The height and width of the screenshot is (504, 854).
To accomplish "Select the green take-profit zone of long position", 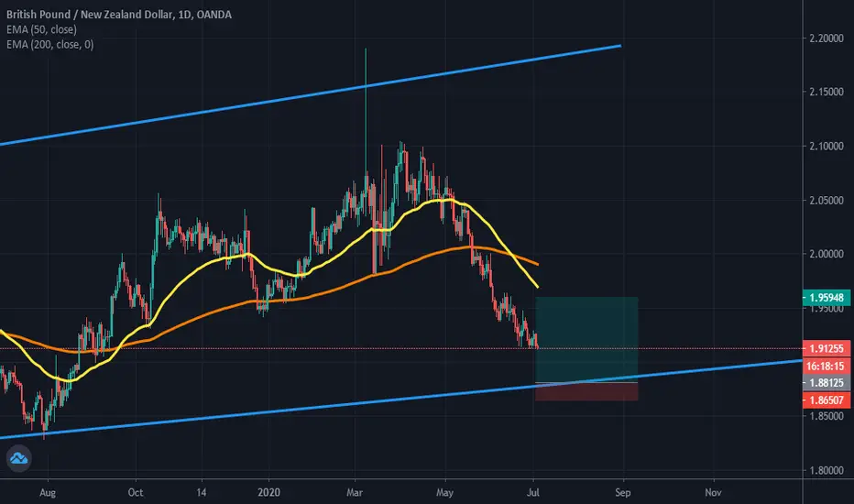I will (x=586, y=339).
